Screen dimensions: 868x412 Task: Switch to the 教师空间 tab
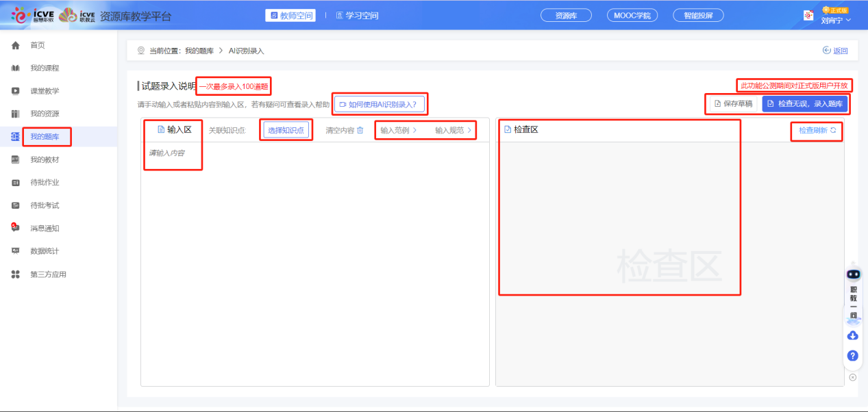[x=290, y=16]
